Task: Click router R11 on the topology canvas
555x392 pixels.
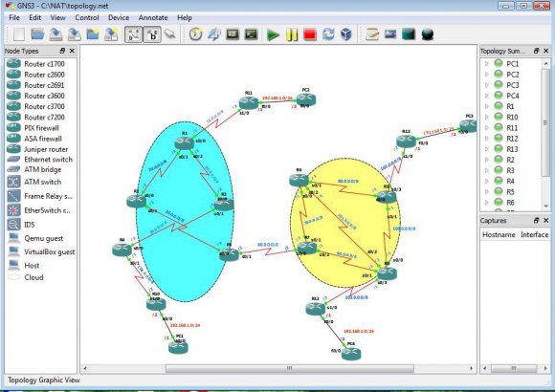Action: [x=249, y=102]
